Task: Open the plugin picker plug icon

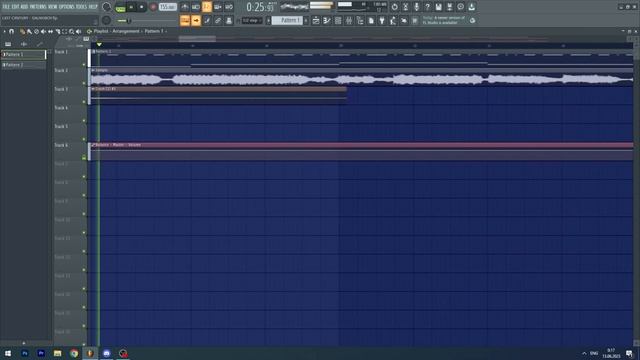Action: point(382,20)
